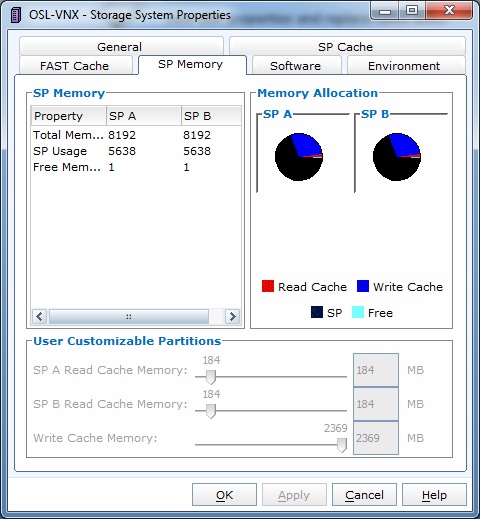Image resolution: width=480 pixels, height=519 pixels.
Task: Click the SP B Read Cache Memory slider handle
Action: pos(211,411)
